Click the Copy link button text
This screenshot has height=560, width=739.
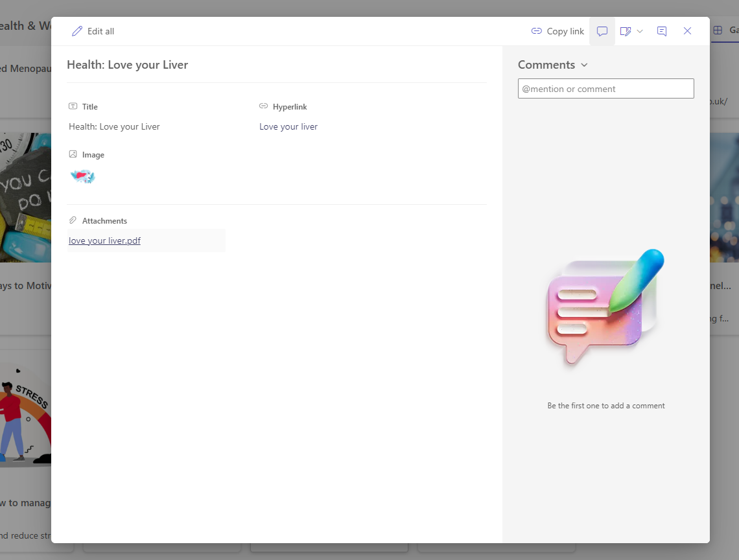point(565,31)
